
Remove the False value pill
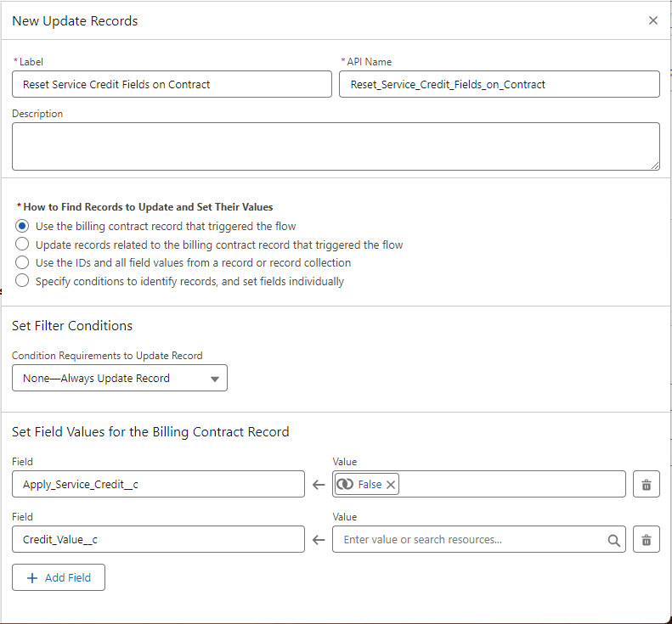[x=391, y=484]
